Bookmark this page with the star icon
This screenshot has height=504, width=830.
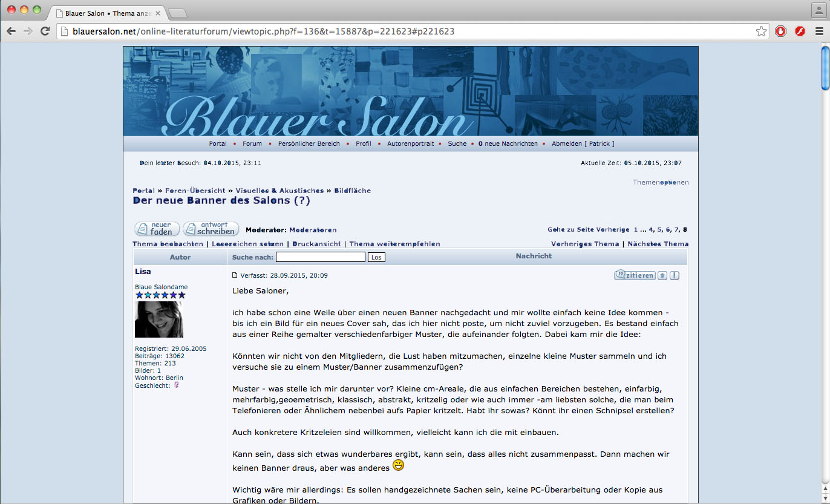click(761, 31)
